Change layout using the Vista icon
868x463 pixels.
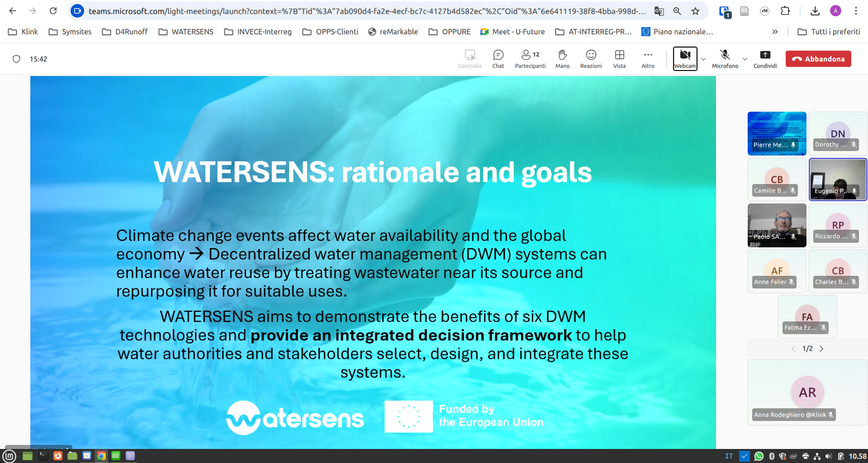tap(619, 59)
